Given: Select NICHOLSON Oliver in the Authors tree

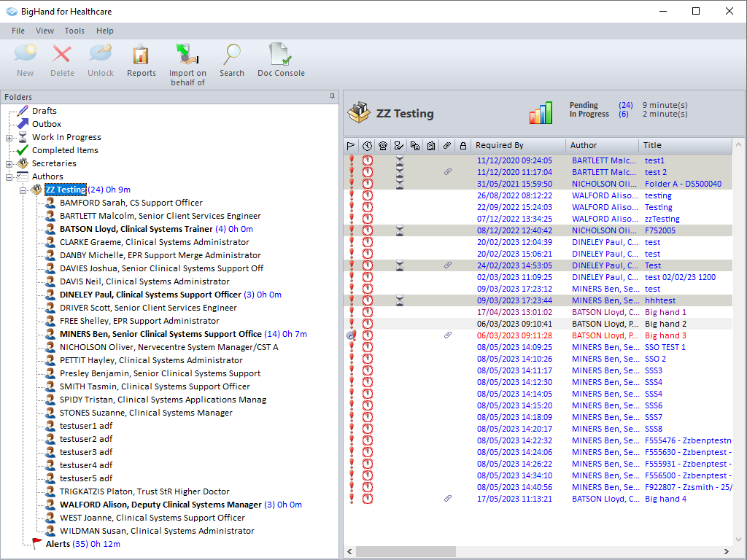Looking at the screenshot, I should point(169,347).
